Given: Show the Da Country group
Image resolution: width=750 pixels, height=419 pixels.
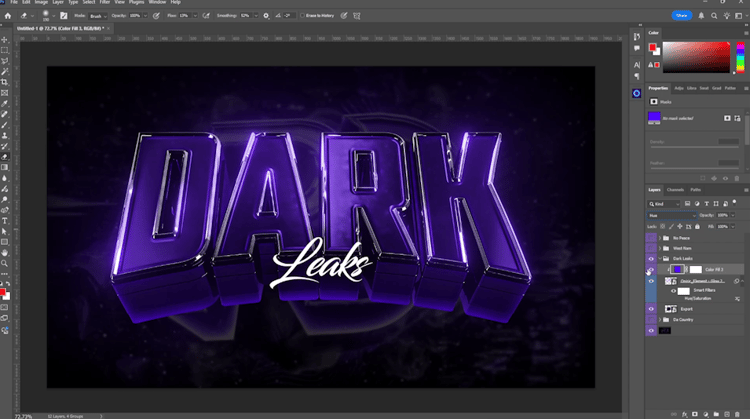Looking at the screenshot, I should tap(651, 320).
